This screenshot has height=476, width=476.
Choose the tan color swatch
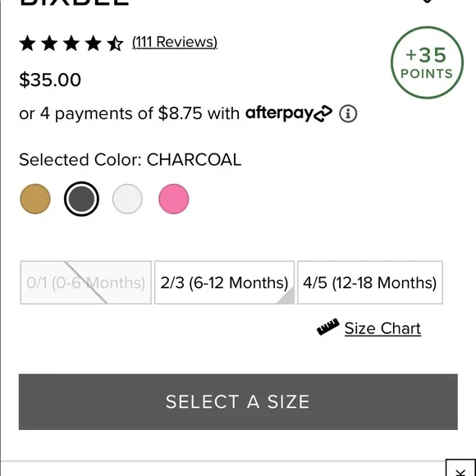pos(35,199)
